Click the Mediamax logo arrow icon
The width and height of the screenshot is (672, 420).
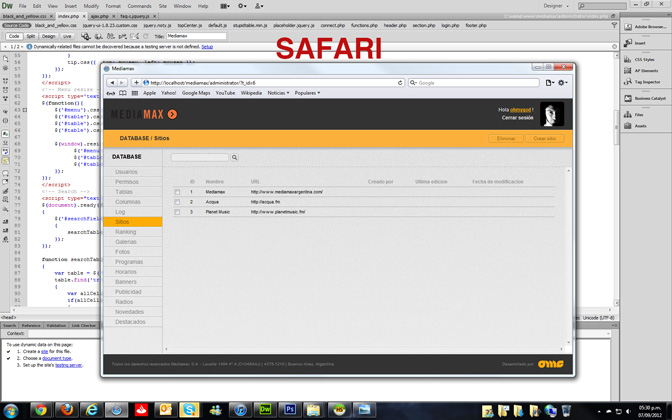tap(172, 114)
